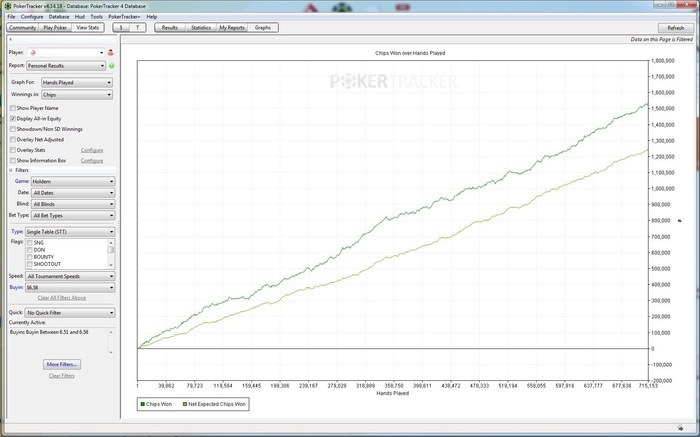This screenshot has height=437, width=700.
Task: Check the SNG flag
Action: [x=30, y=243]
